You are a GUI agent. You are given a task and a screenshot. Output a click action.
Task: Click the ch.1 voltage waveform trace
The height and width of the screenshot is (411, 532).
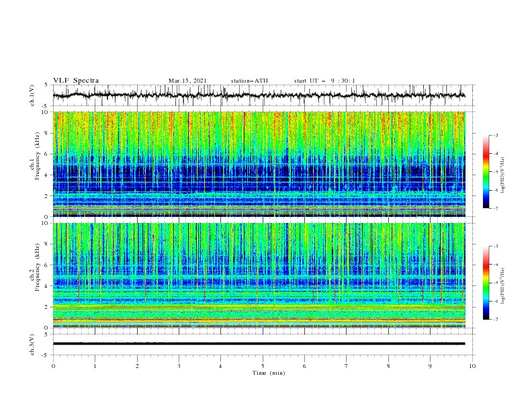259,95
